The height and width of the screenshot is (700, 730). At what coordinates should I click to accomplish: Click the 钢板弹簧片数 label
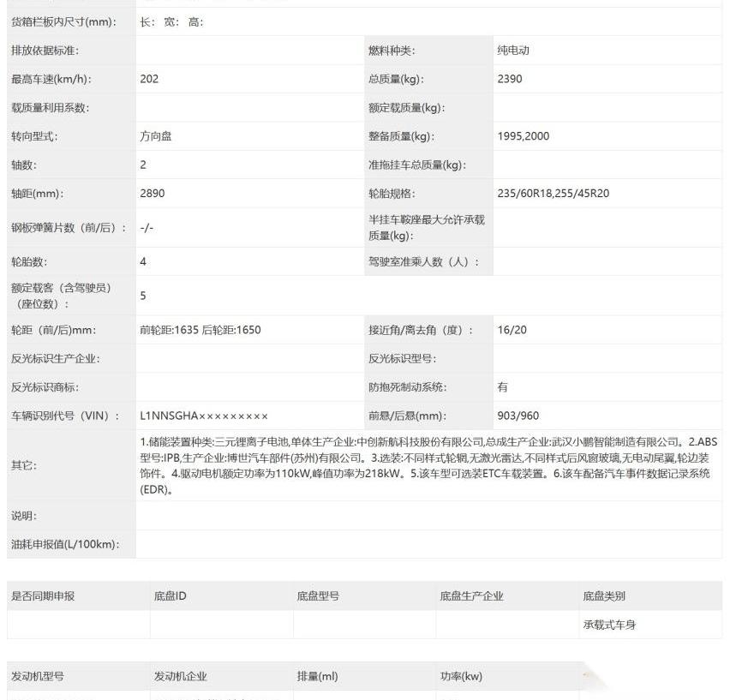[x=69, y=228]
